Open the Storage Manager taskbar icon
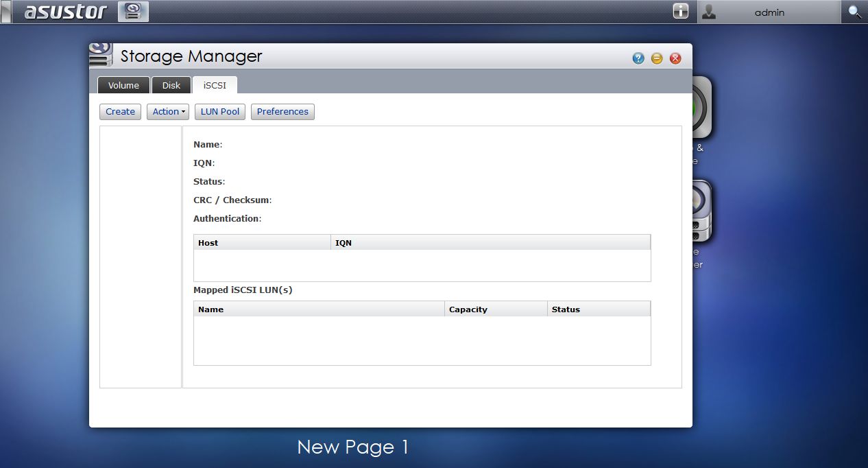This screenshot has height=468, width=868. pyautogui.click(x=133, y=12)
